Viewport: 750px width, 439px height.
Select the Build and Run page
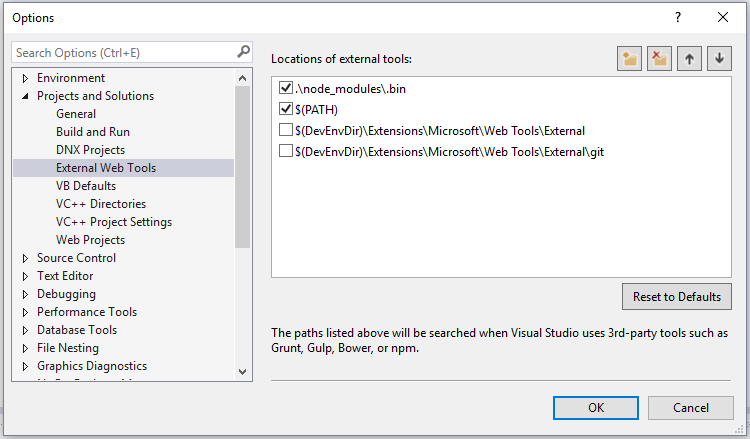pos(93,132)
